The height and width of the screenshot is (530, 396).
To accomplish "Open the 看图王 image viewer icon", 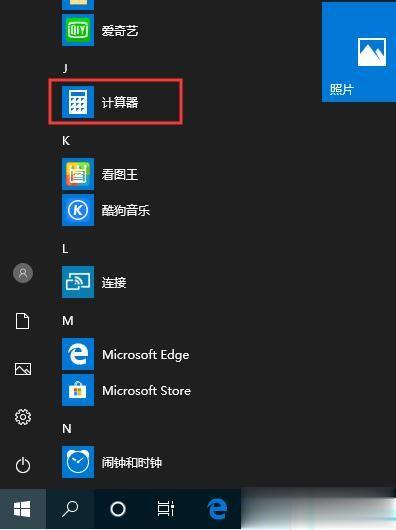I will [x=78, y=174].
